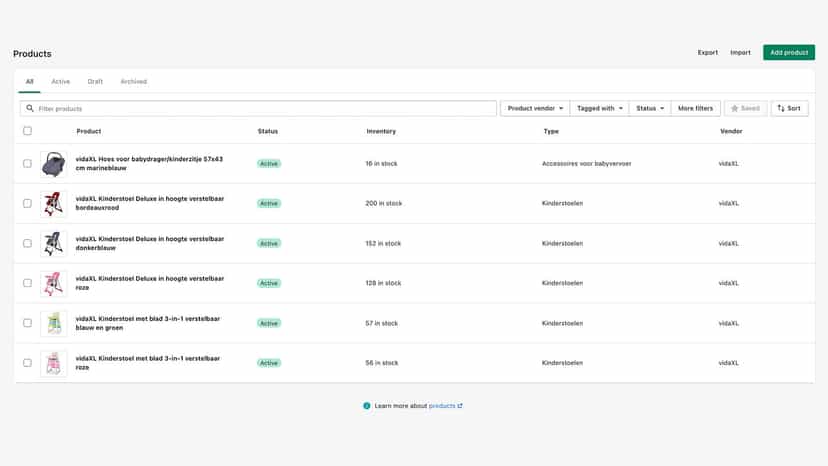Click the Export button
This screenshot has width=828, height=466.
pos(708,52)
